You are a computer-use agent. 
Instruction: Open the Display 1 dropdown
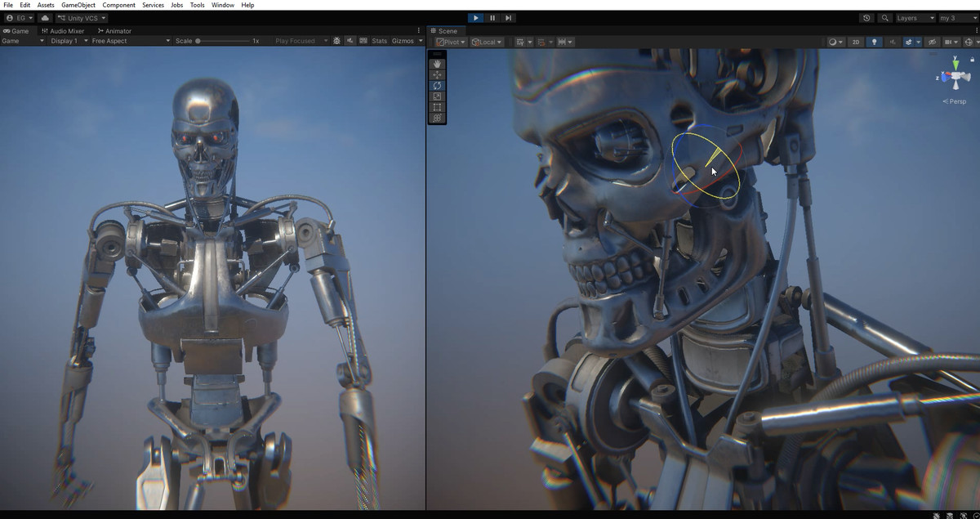[68, 41]
